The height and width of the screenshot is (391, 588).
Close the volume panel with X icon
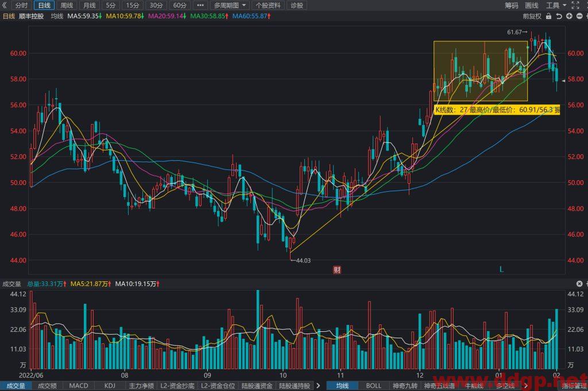pos(579,284)
